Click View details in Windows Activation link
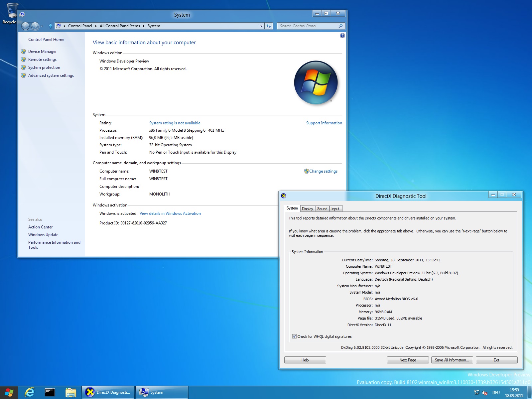 (x=170, y=213)
